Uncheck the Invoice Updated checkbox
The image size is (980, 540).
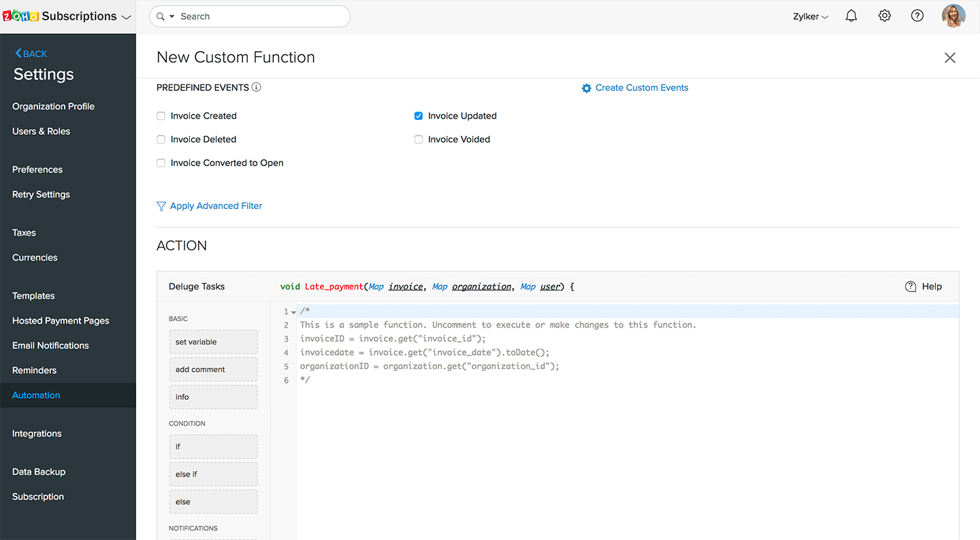[x=419, y=116]
